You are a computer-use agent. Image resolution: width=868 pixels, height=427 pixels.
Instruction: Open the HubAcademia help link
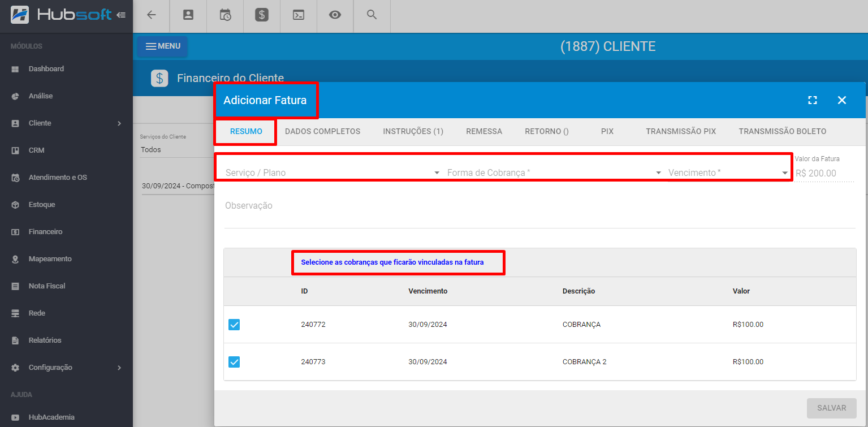[66, 417]
